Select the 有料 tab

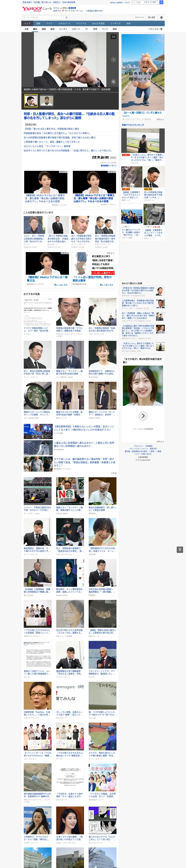pos(128,24)
